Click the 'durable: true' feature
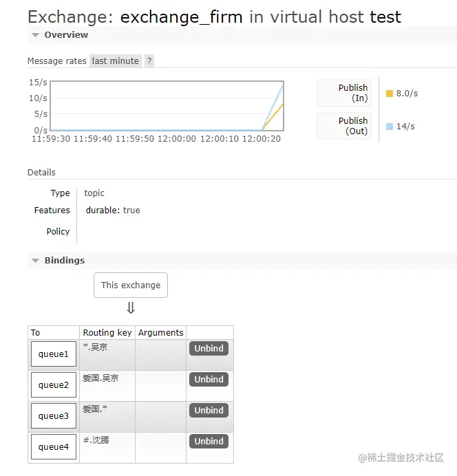 click(x=113, y=210)
